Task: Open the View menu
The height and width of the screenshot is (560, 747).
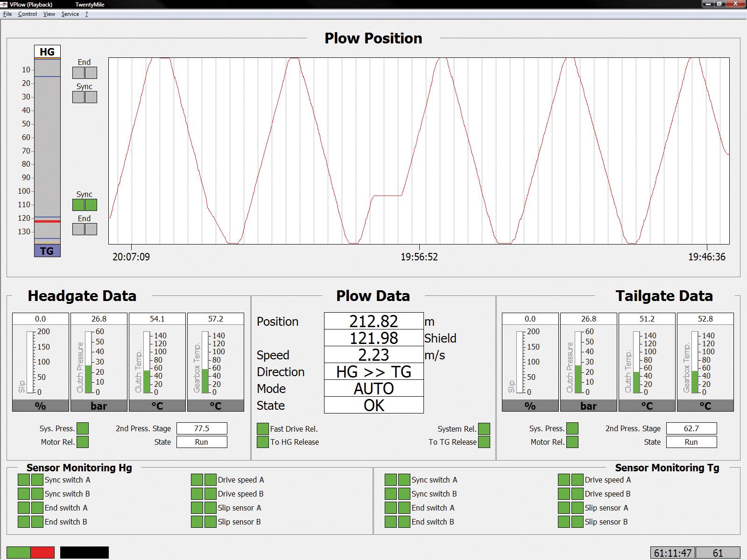Action: pyautogui.click(x=49, y=14)
